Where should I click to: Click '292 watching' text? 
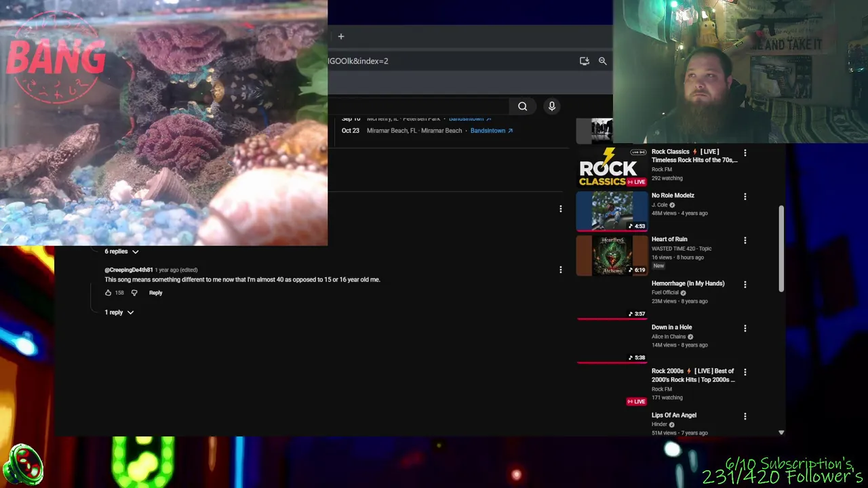[x=667, y=178]
